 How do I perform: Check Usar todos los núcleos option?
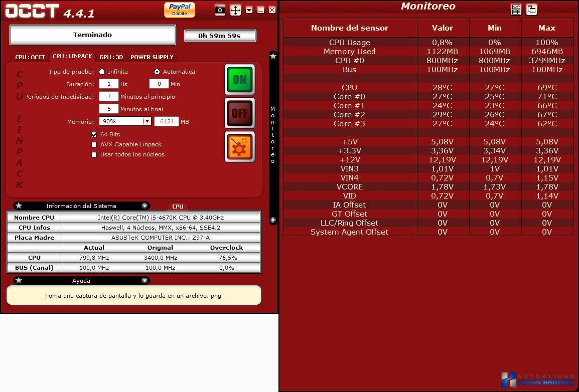(94, 154)
